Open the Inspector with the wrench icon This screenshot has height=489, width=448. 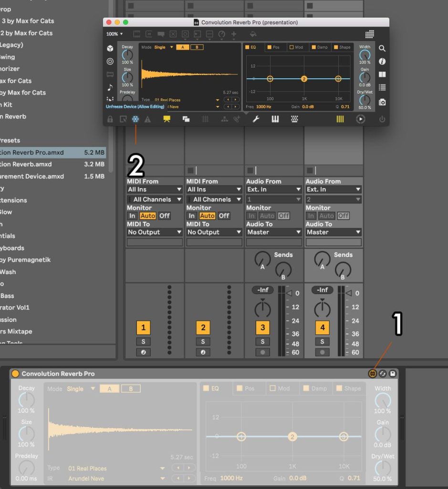[256, 119]
